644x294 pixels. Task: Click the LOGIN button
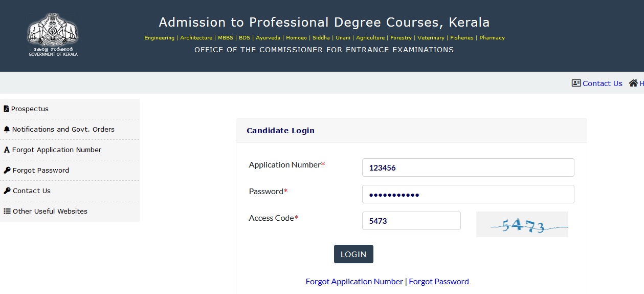(x=353, y=254)
